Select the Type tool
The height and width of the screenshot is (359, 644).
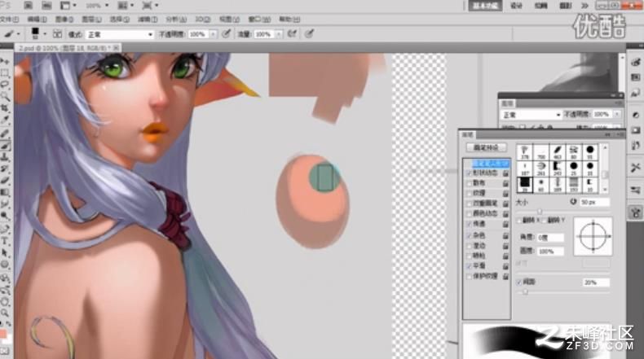point(5,242)
